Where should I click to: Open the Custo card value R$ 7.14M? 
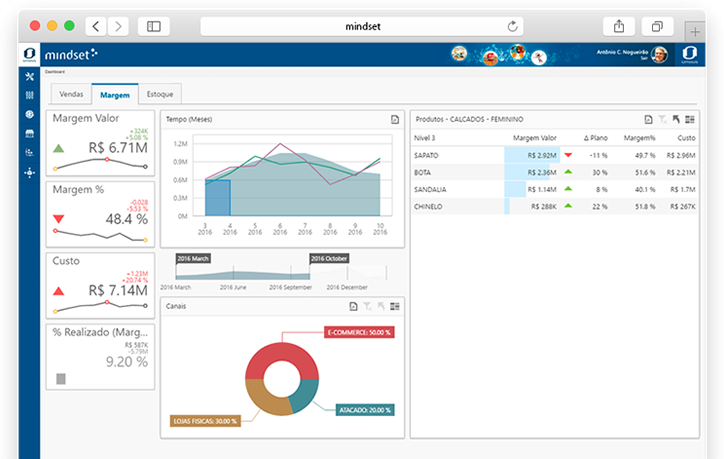point(118,290)
